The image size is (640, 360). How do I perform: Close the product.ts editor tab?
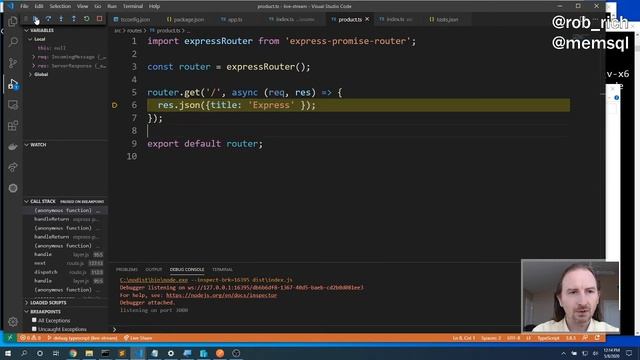(367, 19)
